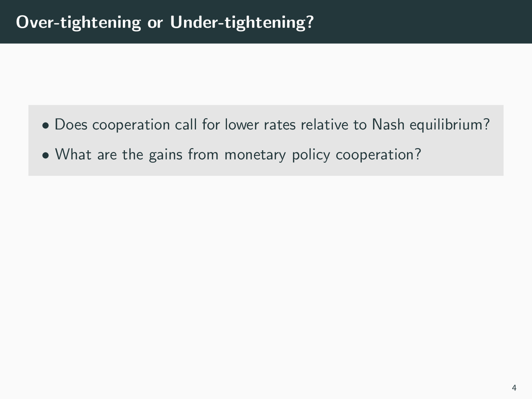Click the word equilibrium?
The image size is (532, 399).
coord(450,126)
